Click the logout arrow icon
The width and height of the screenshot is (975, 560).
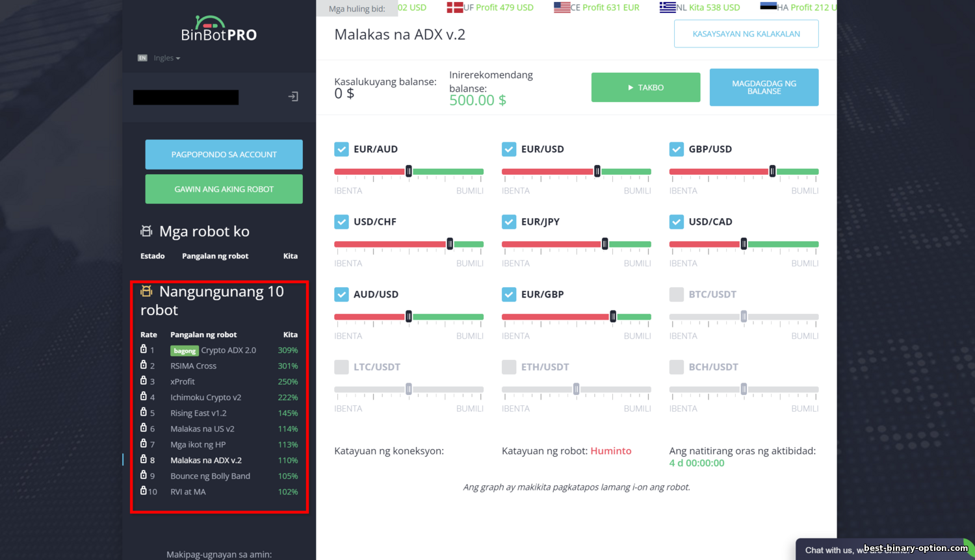(293, 97)
